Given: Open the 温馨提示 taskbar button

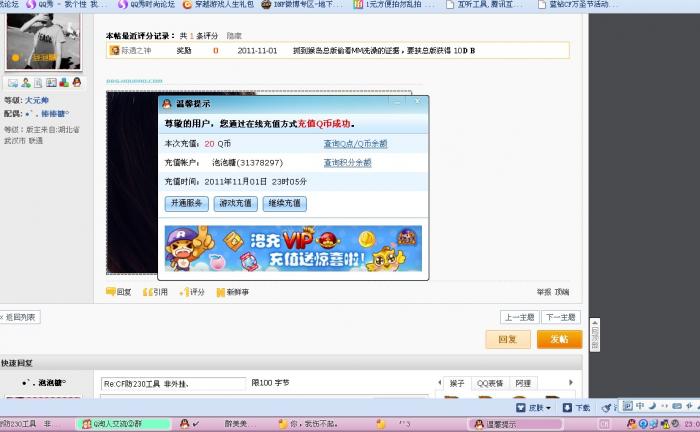Looking at the screenshot, I should tap(515, 424).
